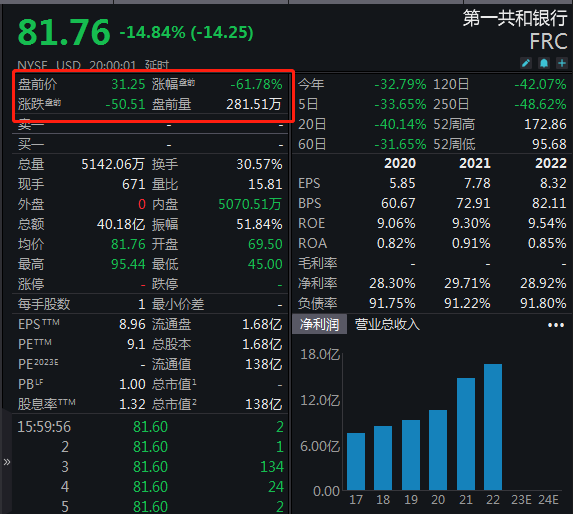The height and width of the screenshot is (514, 573).
Task: Click the 2022 column header
Action: click(551, 163)
